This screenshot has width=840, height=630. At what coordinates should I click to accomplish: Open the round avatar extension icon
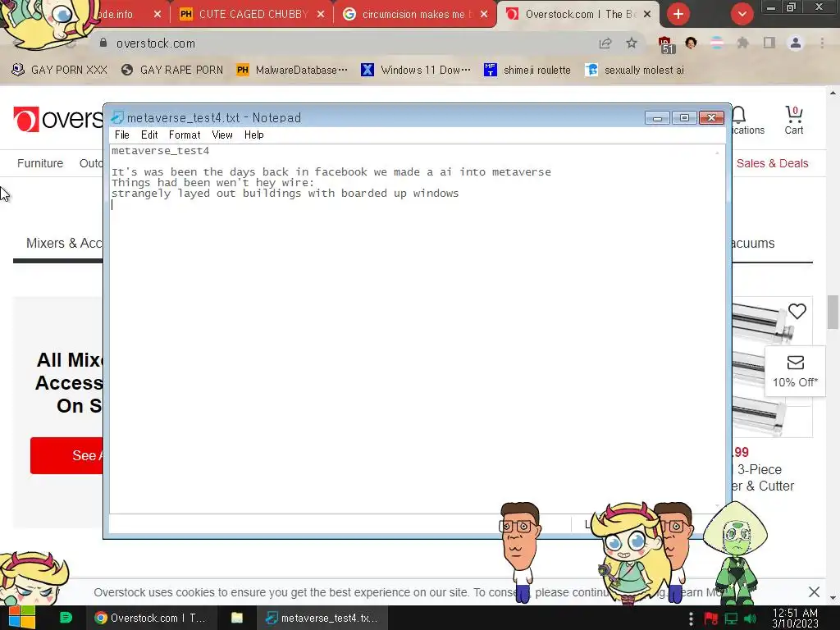pyautogui.click(x=691, y=43)
